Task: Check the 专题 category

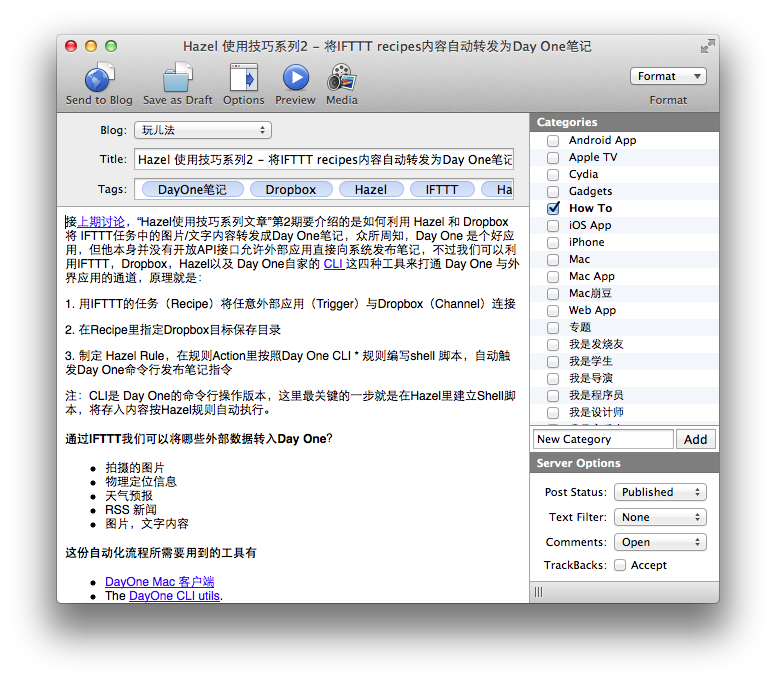Action: tap(553, 328)
